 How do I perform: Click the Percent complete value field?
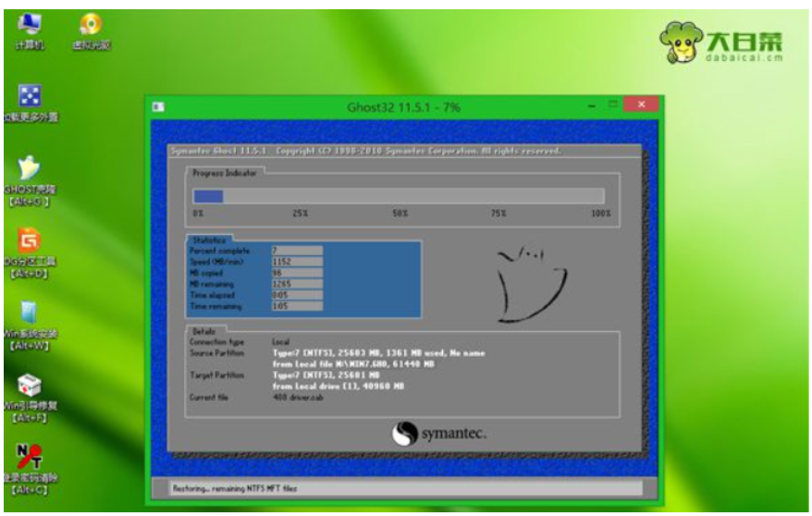(297, 251)
